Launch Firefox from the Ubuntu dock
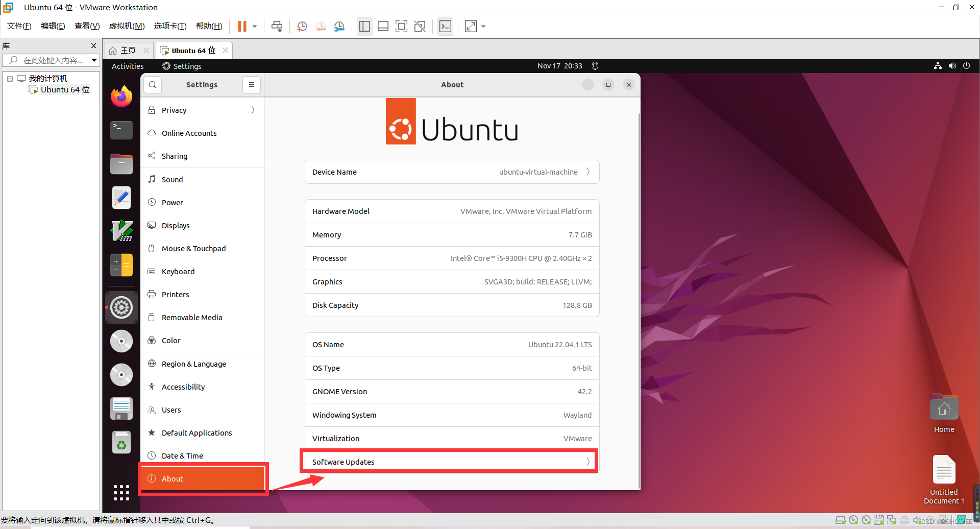Image resolution: width=980 pixels, height=529 pixels. pyautogui.click(x=121, y=96)
